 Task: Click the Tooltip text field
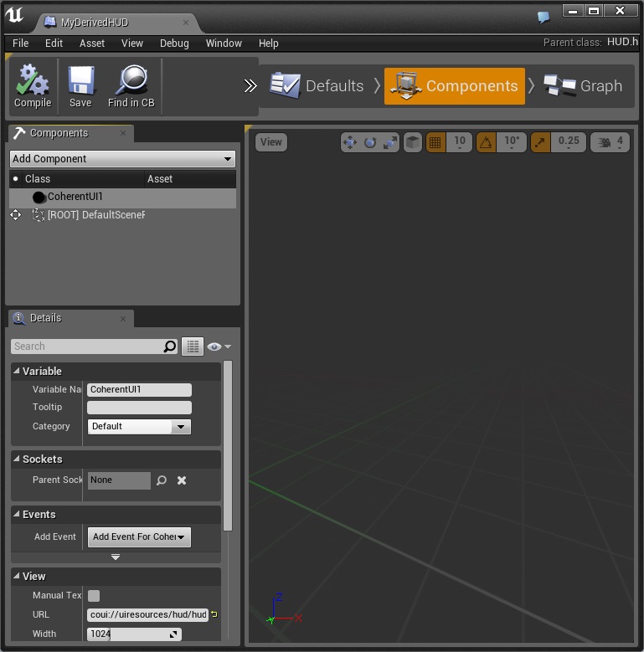[x=139, y=408]
